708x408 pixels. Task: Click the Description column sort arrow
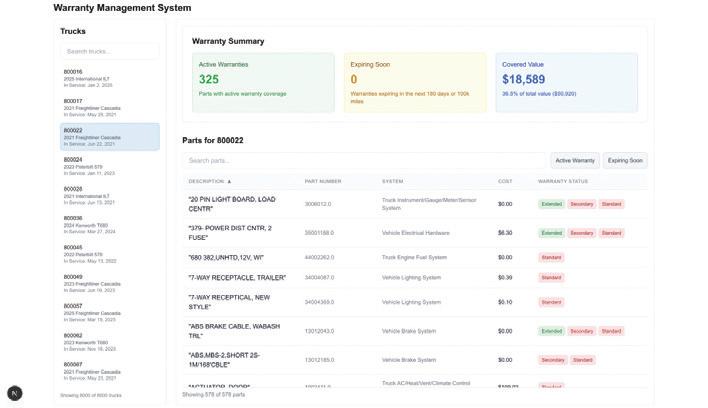point(229,181)
